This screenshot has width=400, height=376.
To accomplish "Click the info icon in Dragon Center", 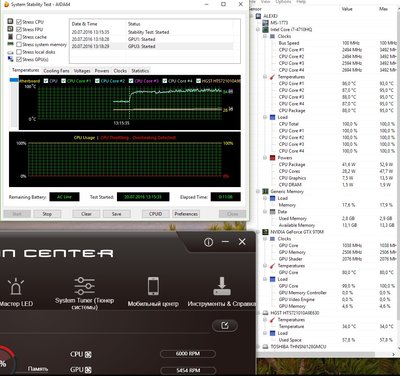I will [x=208, y=242].
